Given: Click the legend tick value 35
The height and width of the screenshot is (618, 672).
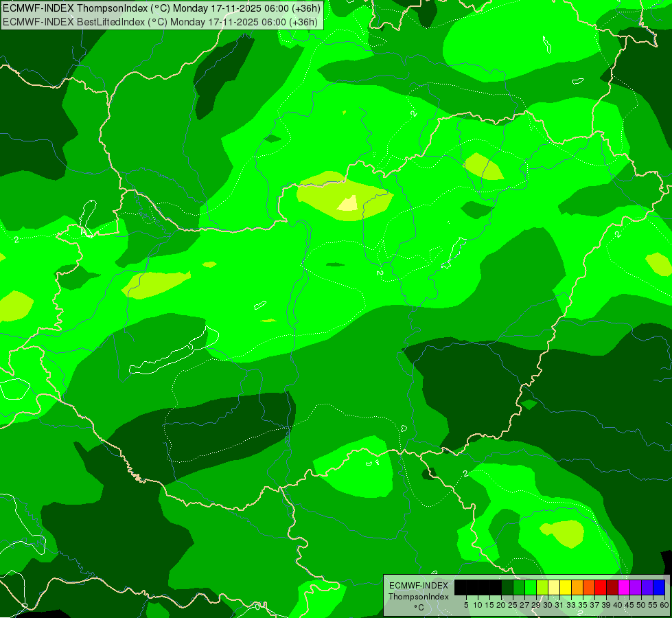Looking at the screenshot, I should 582,605.
